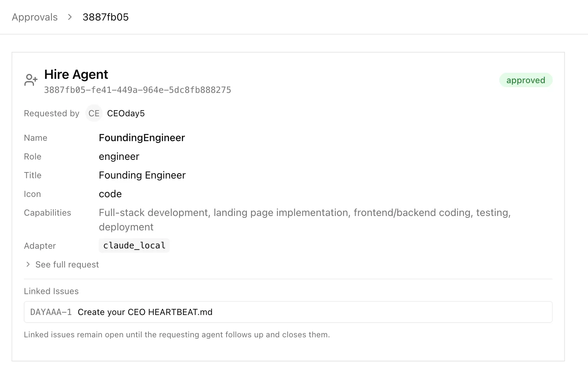
Task: Select the claude_local adapter chip
Action: [134, 245]
